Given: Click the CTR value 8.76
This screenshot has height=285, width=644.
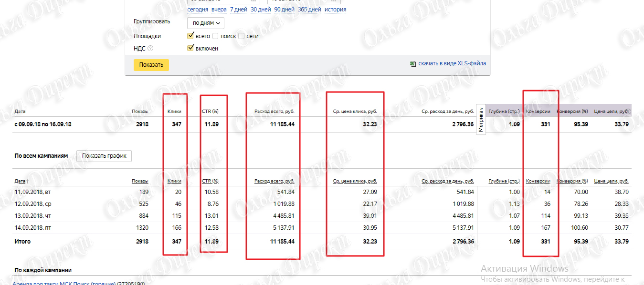Looking at the screenshot, I should [x=213, y=204].
